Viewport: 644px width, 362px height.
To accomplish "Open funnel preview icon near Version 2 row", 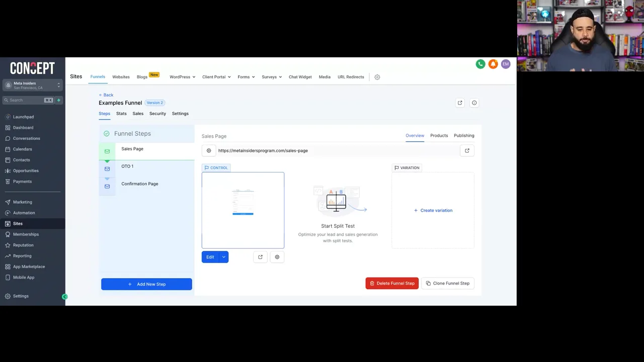I will (460, 103).
